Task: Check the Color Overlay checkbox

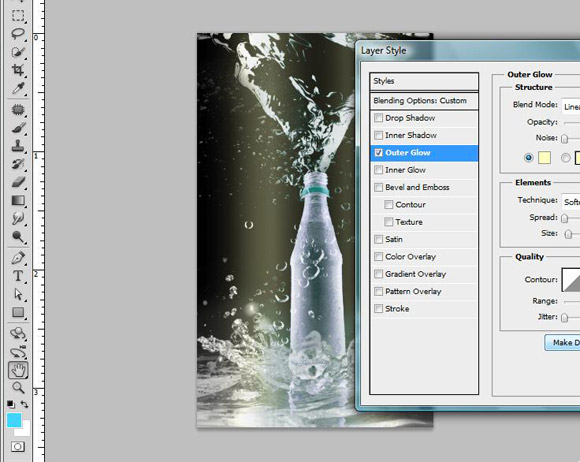Action: [378, 257]
